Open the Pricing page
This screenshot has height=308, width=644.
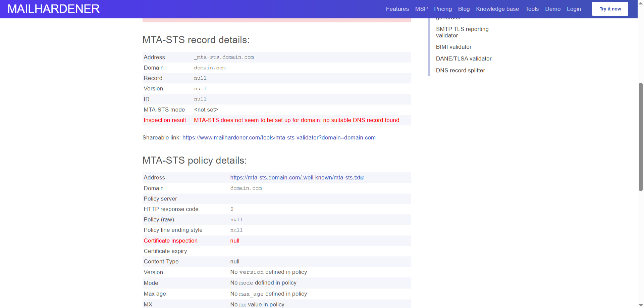[443, 9]
